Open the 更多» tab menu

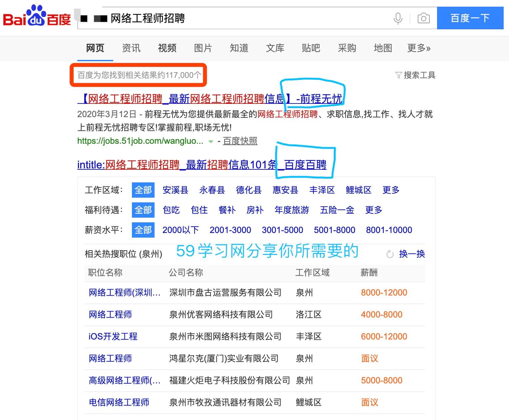[419, 48]
